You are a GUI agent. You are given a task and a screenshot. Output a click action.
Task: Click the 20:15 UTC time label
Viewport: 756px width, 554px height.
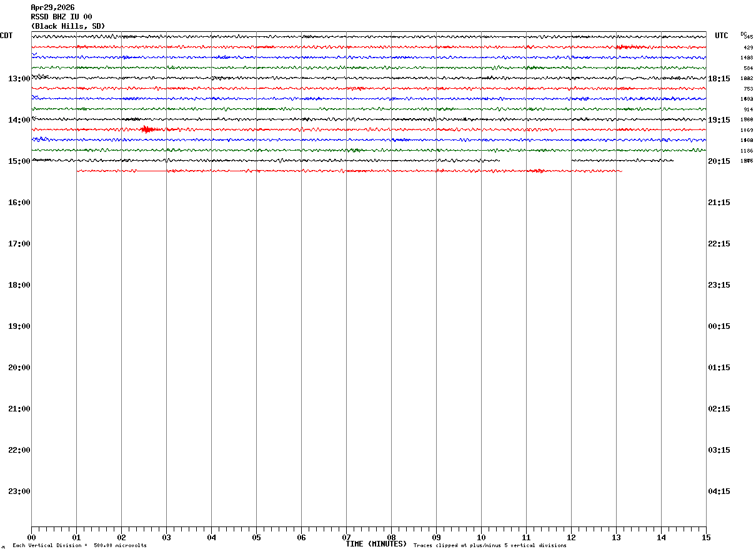tap(719, 161)
